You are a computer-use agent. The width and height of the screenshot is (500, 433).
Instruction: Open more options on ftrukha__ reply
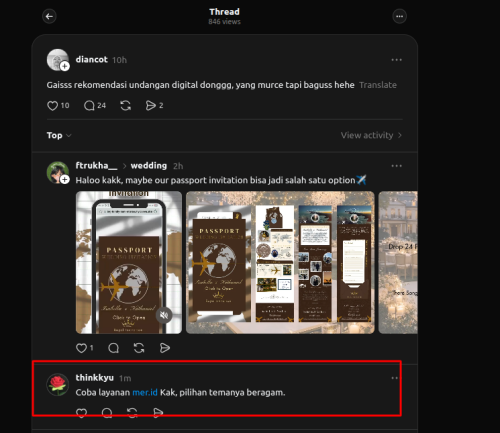396,166
